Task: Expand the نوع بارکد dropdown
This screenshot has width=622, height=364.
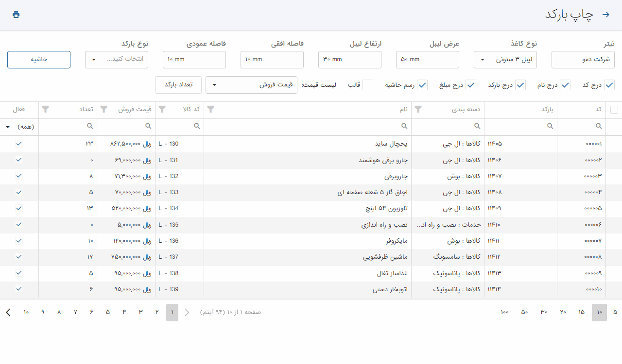Action: click(117, 60)
